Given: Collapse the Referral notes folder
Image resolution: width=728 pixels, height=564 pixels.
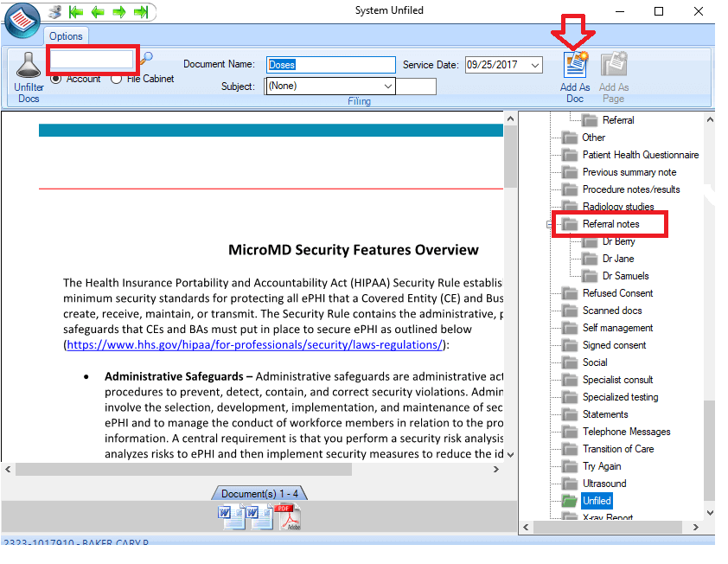Looking at the screenshot, I should pos(549,224).
